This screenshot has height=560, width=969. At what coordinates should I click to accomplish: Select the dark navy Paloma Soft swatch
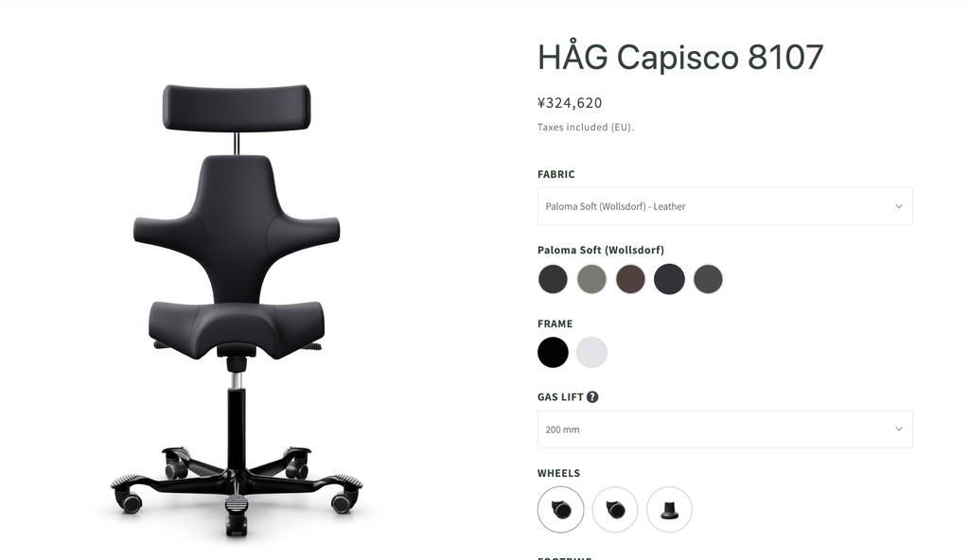(669, 279)
